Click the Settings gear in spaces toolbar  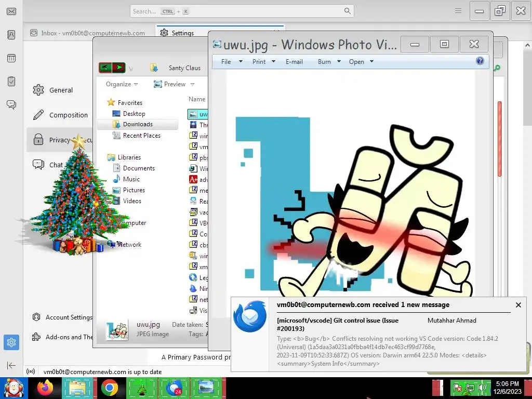tap(11, 342)
